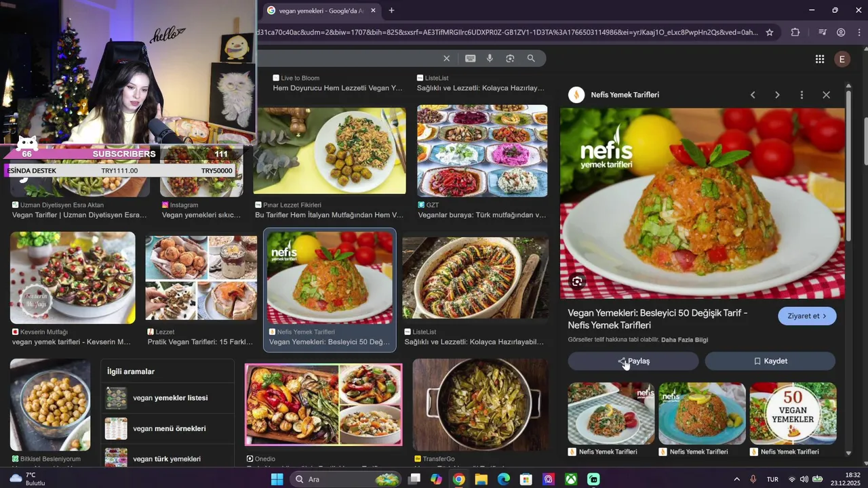Open the Pınar Lezzet Fikirleri image result
This screenshot has width=868, height=488.
tap(330, 150)
